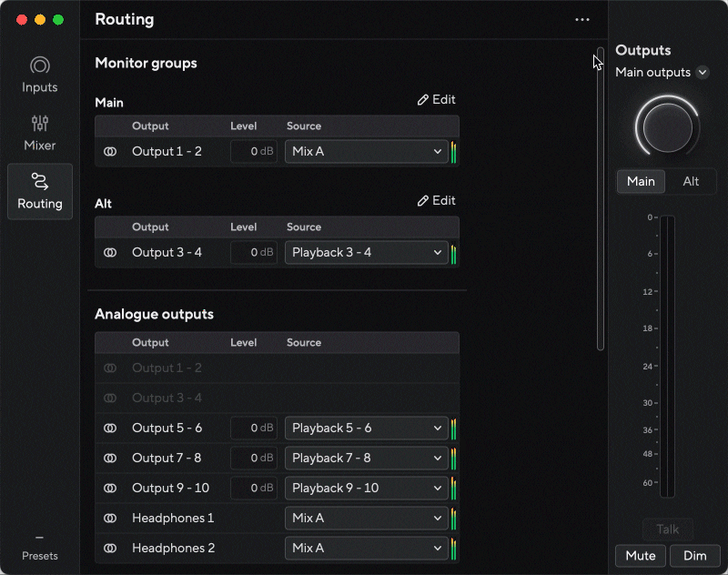Open the three-dot more options menu
This screenshot has height=575, width=728.
(x=581, y=19)
